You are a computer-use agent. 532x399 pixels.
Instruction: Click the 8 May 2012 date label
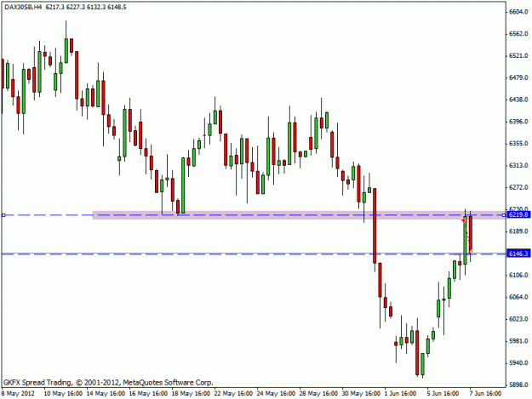click(x=18, y=393)
